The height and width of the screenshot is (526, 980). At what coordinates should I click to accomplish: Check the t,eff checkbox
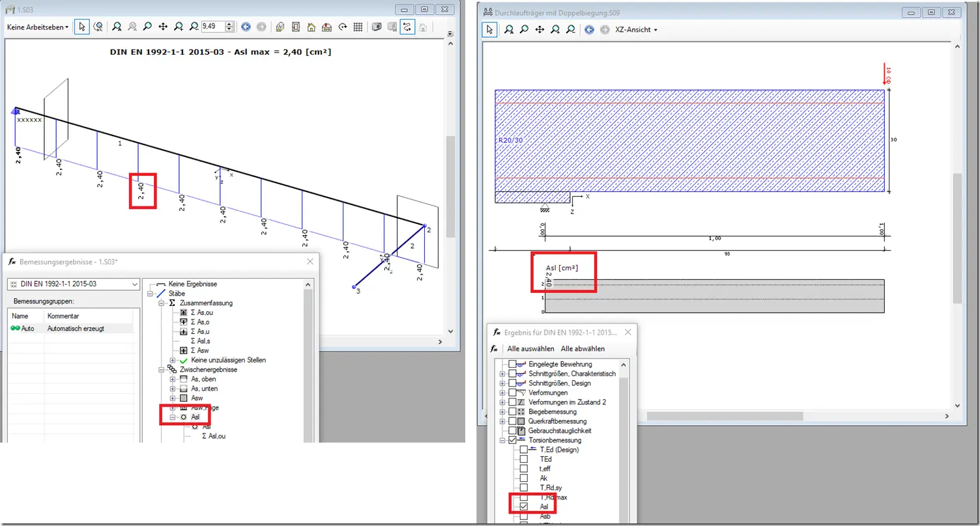click(x=524, y=469)
